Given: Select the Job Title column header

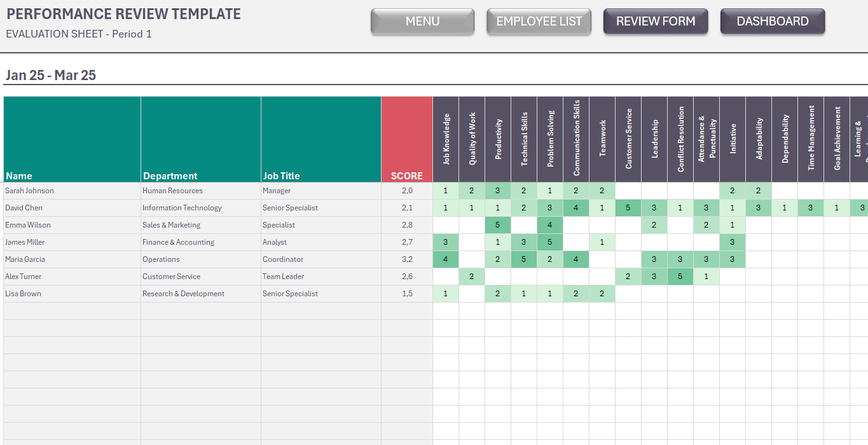Looking at the screenshot, I should click(x=320, y=139).
